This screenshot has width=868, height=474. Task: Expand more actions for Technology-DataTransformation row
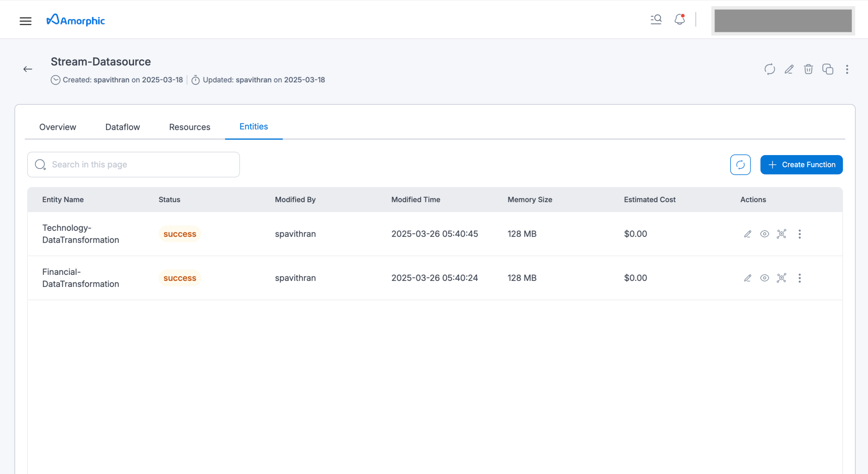click(799, 234)
